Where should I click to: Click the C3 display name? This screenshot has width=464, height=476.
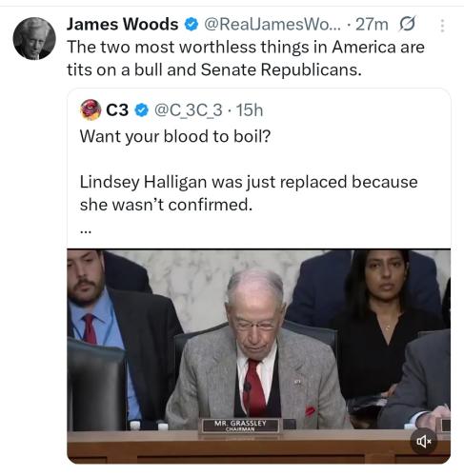(x=117, y=110)
